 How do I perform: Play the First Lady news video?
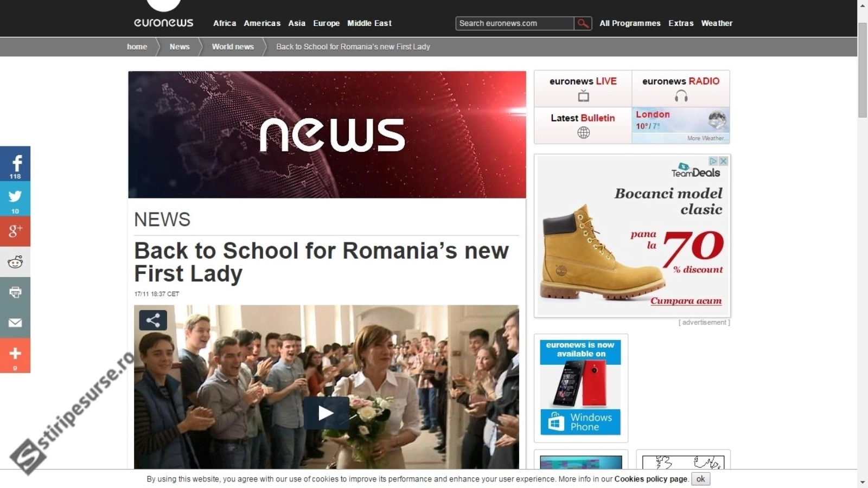tap(326, 413)
